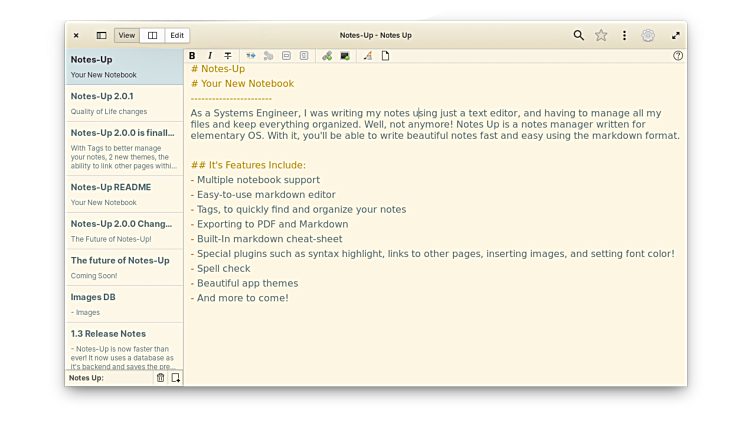Delete the selected note with trash icon
The width and height of the screenshot is (752, 423).
pyautogui.click(x=160, y=378)
